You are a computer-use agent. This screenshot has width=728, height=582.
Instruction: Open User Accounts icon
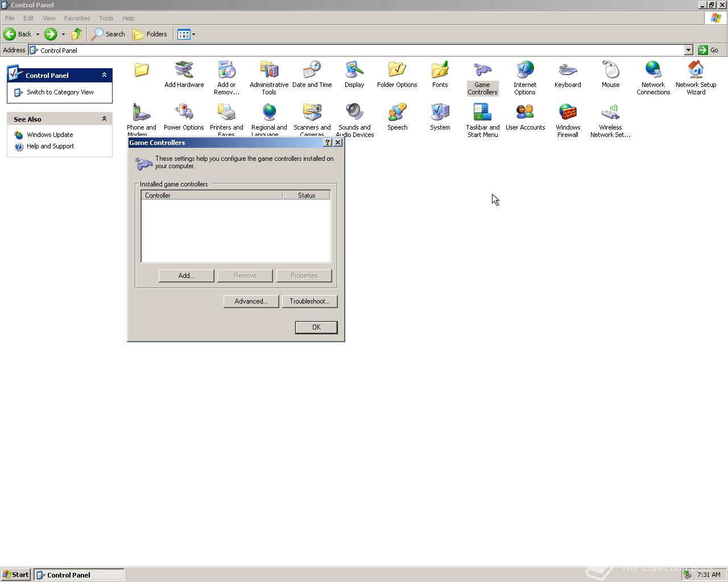[525, 117]
